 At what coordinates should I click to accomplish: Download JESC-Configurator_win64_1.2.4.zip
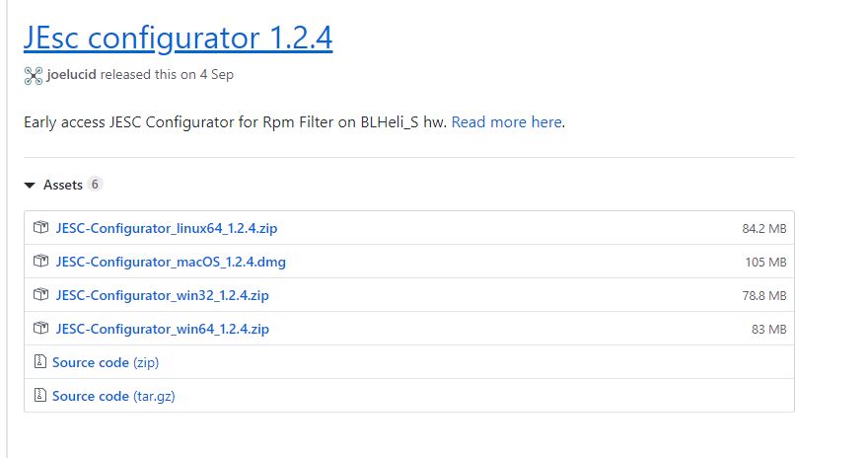click(x=162, y=329)
